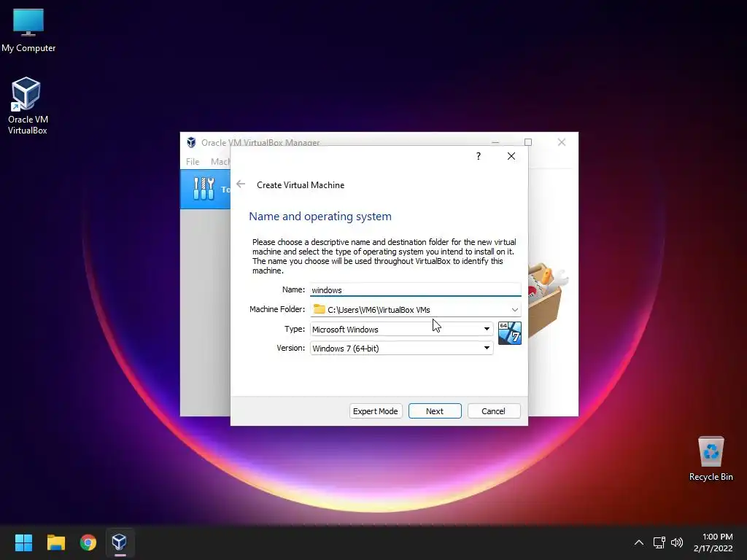Close the Create Virtual Machine dialog

(x=511, y=156)
